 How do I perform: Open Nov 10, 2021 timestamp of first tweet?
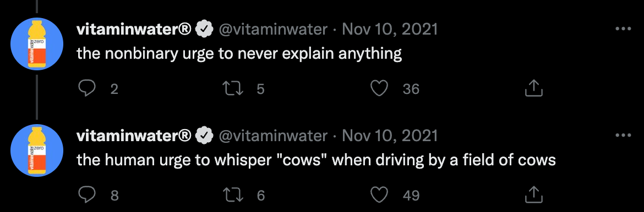tap(390, 29)
